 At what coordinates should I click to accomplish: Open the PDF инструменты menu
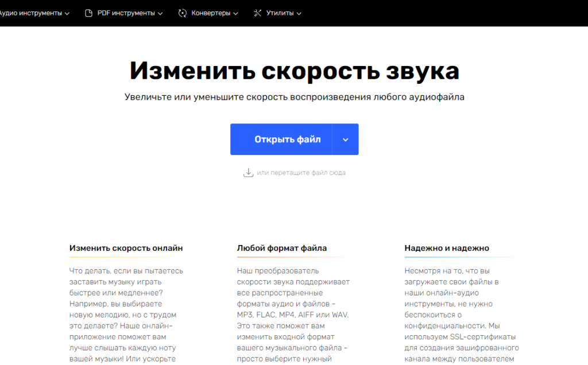(123, 13)
